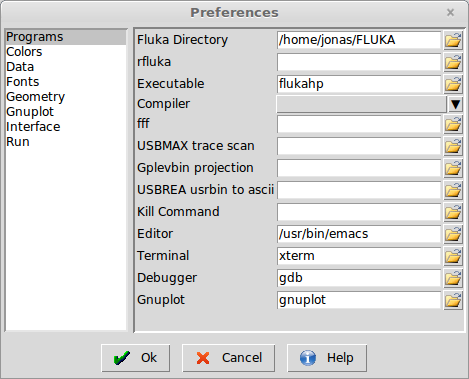
Task: Open file browser for rfluka
Action: pyautogui.click(x=453, y=62)
